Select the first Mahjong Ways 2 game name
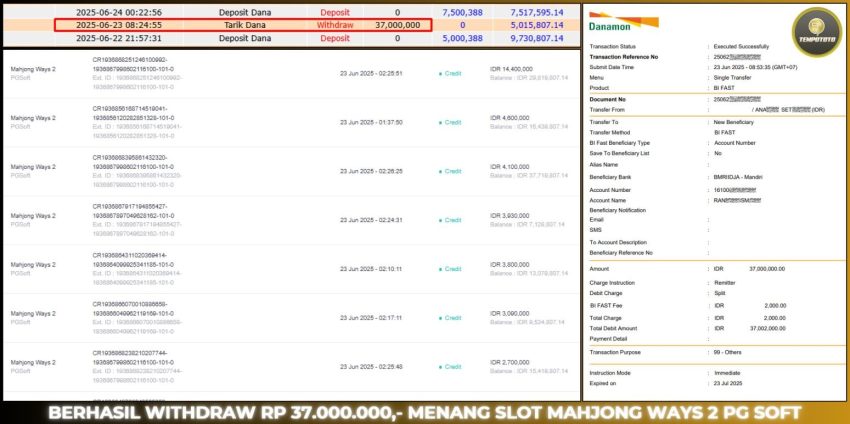 click(x=33, y=70)
